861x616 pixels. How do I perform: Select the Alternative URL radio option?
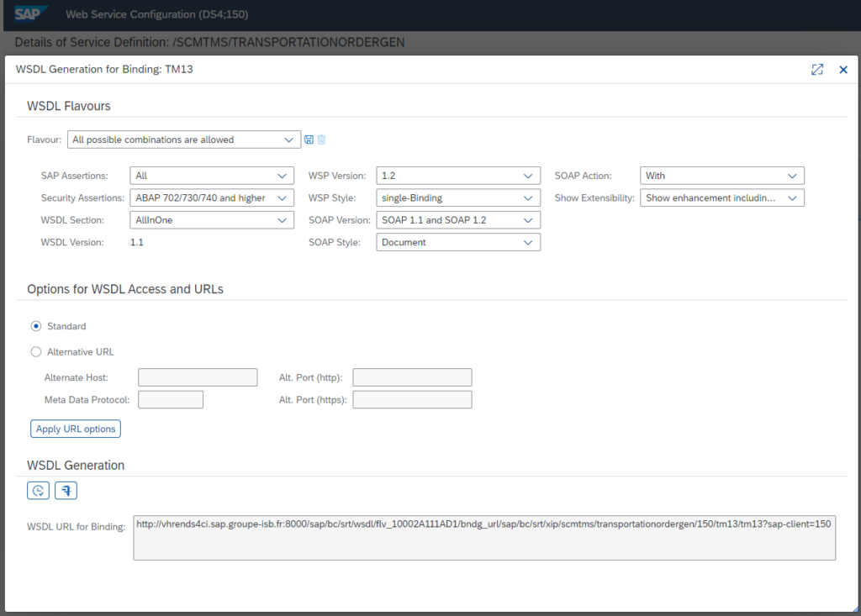[36, 352]
